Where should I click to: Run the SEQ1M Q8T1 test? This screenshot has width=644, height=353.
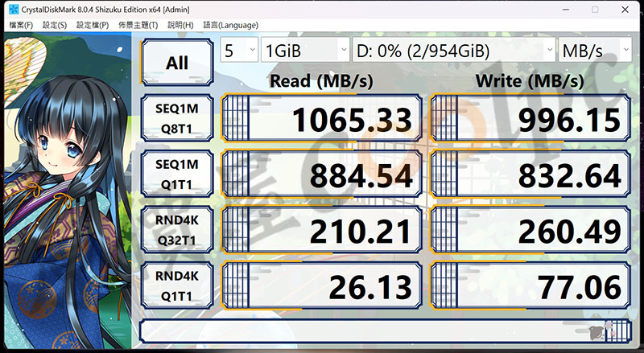(177, 118)
